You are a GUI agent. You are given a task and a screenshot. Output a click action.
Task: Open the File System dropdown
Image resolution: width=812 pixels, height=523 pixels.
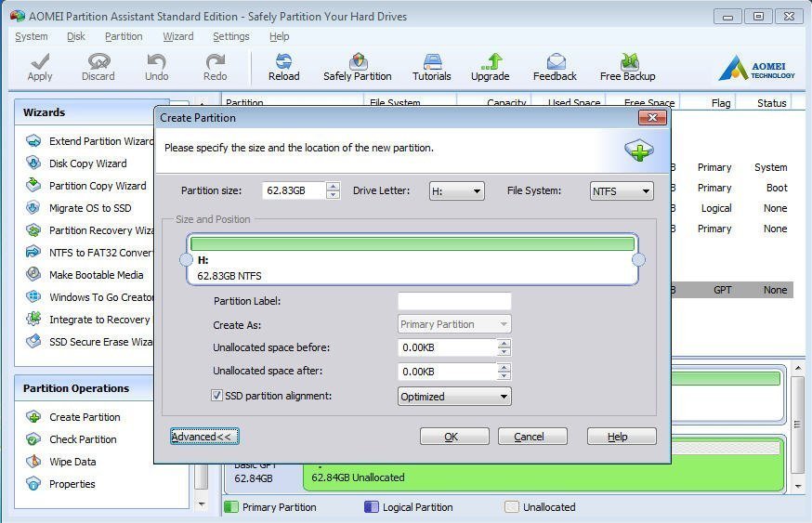tap(622, 191)
